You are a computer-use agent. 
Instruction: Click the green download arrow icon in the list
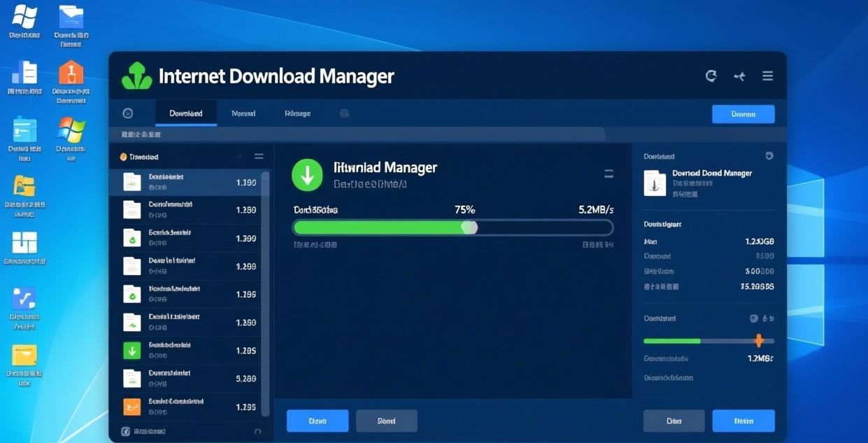132,350
